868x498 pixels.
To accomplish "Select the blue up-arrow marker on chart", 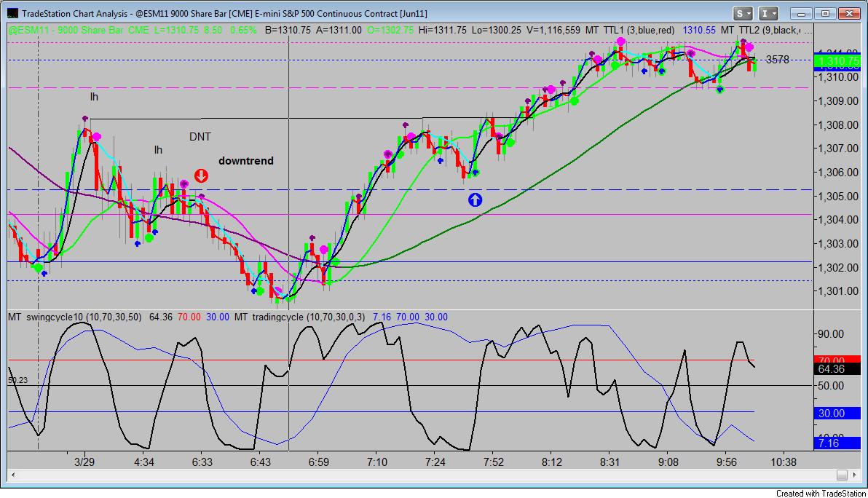I will point(475,199).
